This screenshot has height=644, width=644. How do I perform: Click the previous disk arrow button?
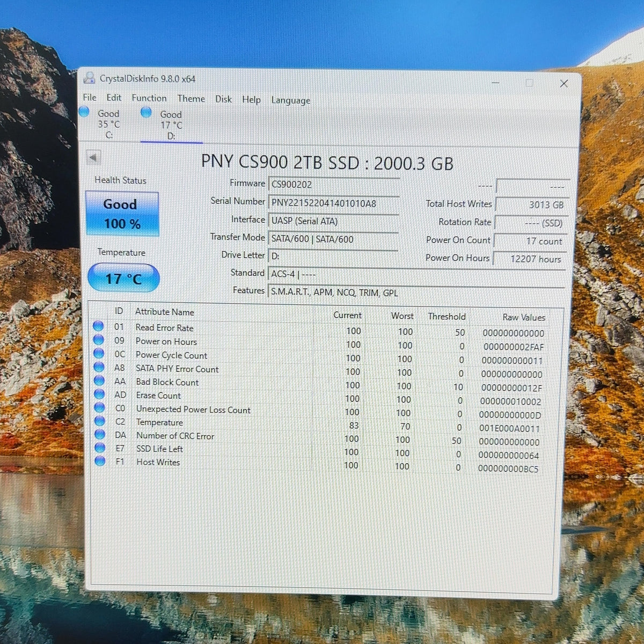93,158
